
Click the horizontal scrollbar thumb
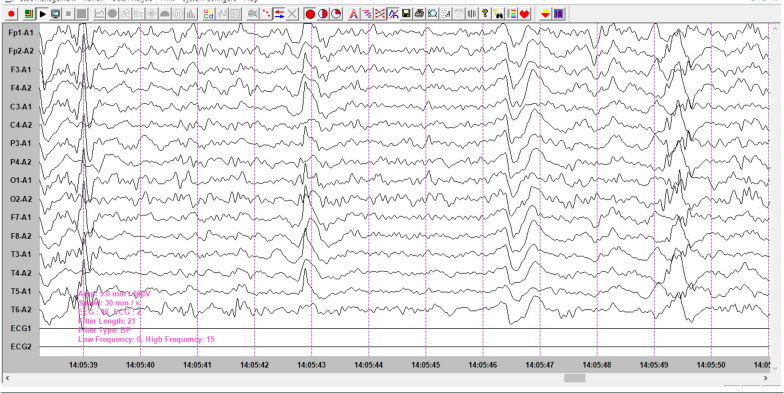tap(574, 378)
